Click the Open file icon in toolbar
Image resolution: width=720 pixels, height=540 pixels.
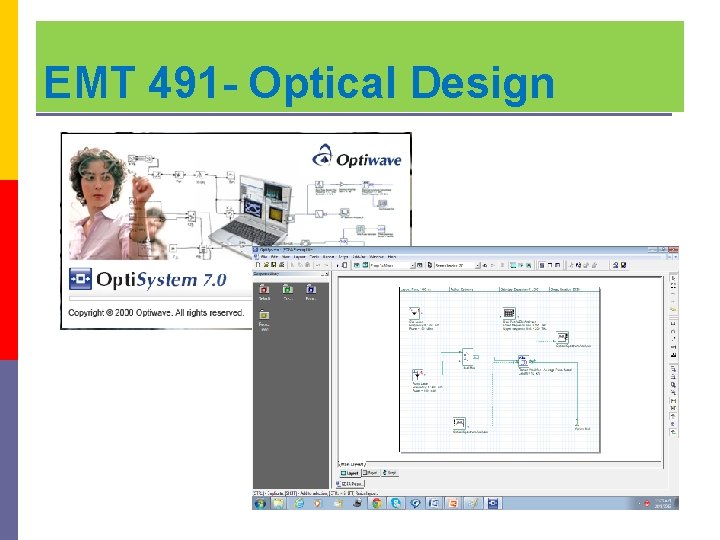[266, 265]
